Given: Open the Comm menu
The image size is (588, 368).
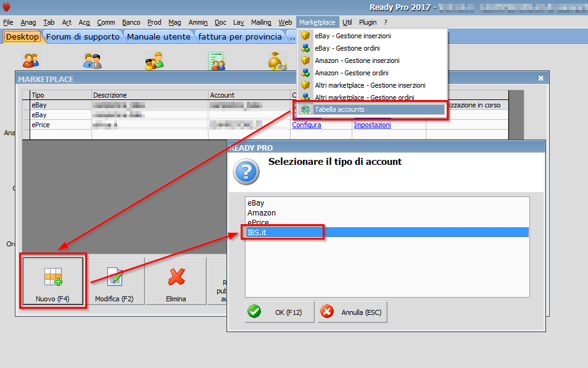Looking at the screenshot, I should tap(106, 22).
